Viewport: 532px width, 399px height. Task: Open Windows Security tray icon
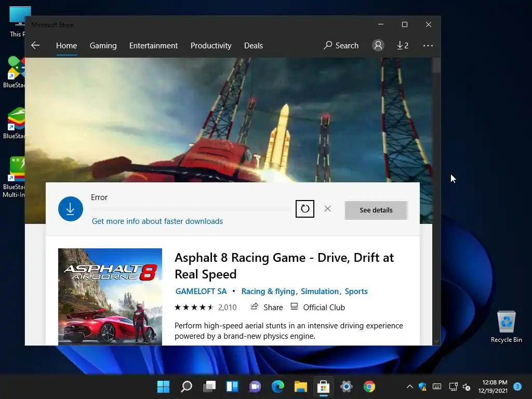click(423, 387)
